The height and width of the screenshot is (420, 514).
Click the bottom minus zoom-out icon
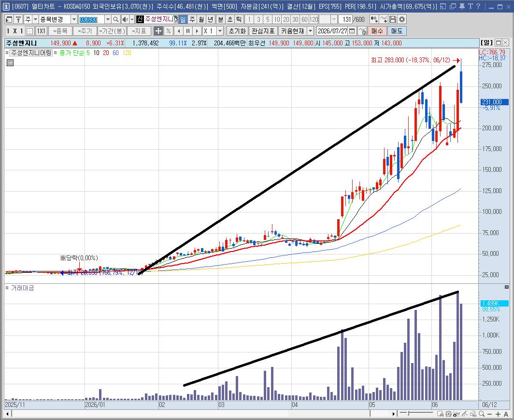click(490, 414)
